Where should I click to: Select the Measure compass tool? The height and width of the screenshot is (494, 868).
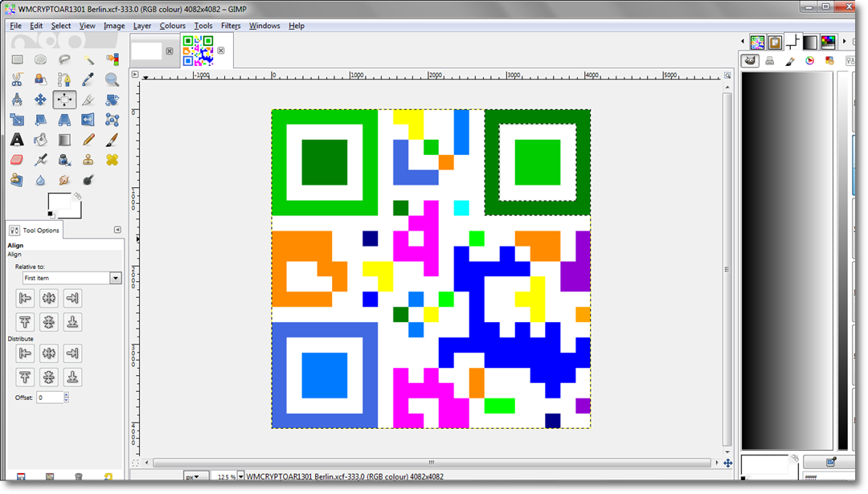pyautogui.click(x=17, y=100)
